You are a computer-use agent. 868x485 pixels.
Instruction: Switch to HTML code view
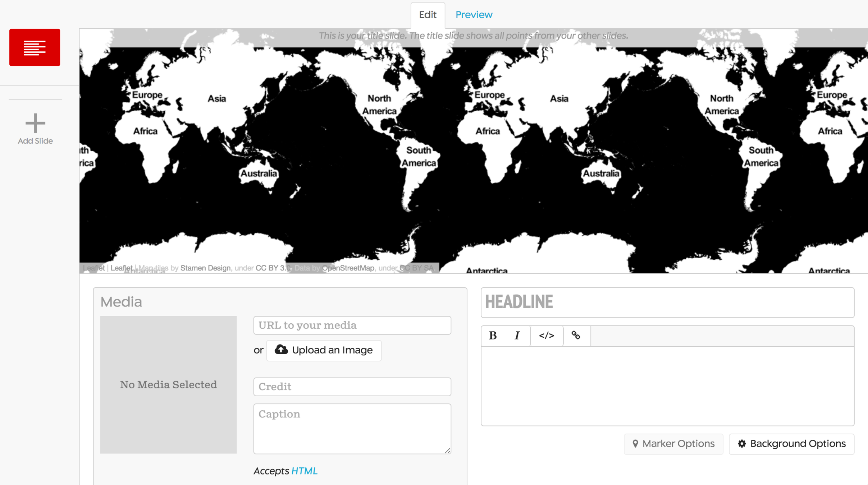(547, 336)
